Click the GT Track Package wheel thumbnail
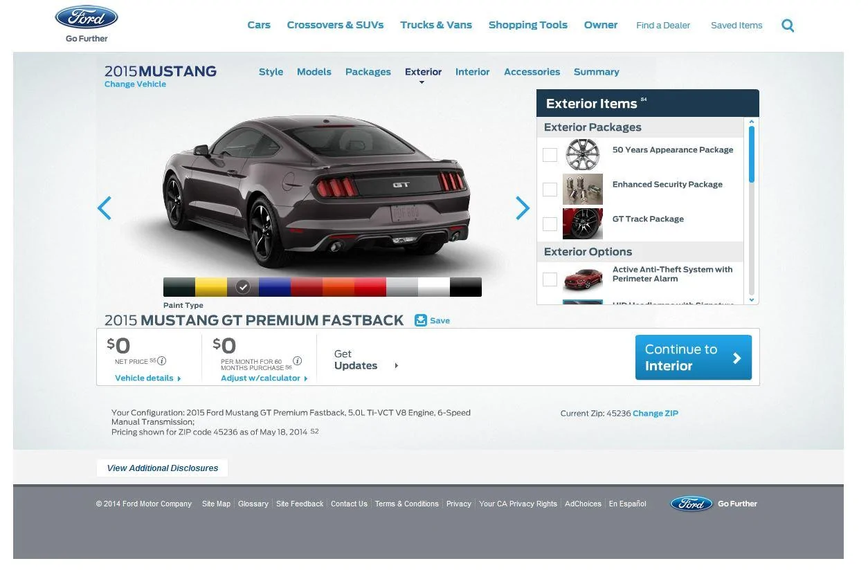 (x=583, y=223)
